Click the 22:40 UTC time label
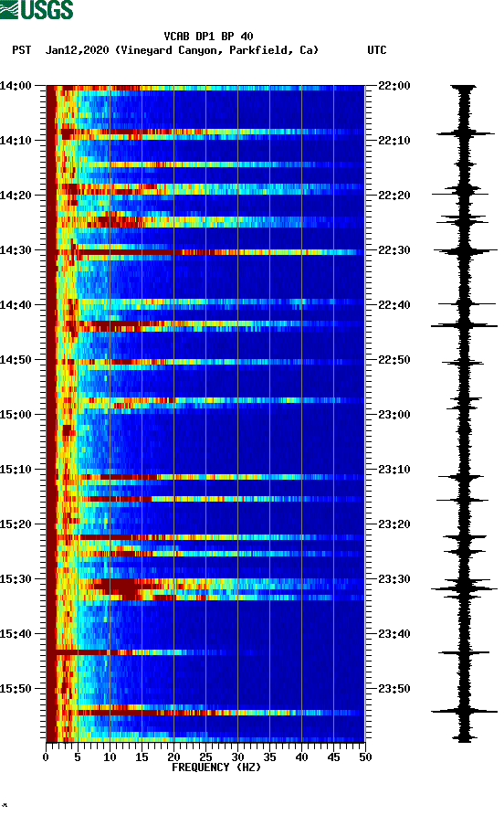 click(x=394, y=305)
